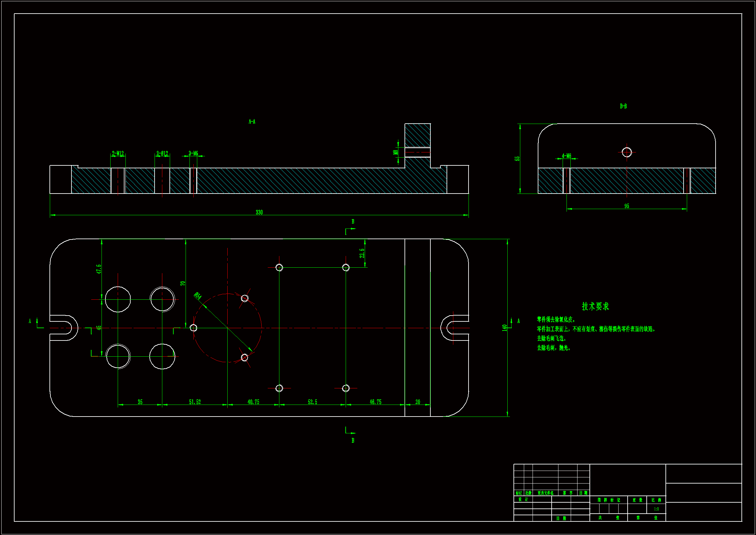756x535 pixels.
Task: Click the 45 hole spacing dimension
Action: pyautogui.click(x=99, y=328)
